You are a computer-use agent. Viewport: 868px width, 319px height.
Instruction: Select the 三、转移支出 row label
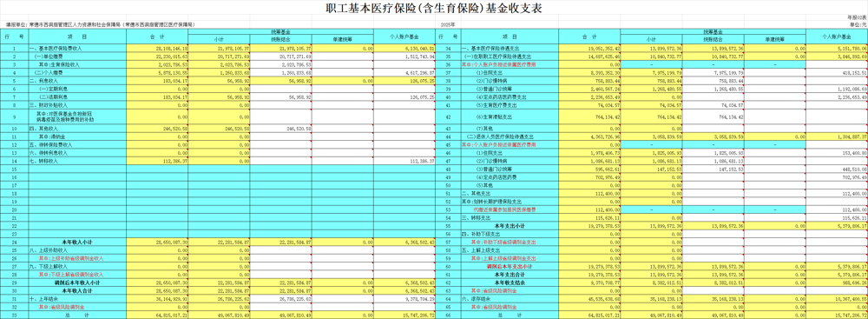click(x=475, y=217)
